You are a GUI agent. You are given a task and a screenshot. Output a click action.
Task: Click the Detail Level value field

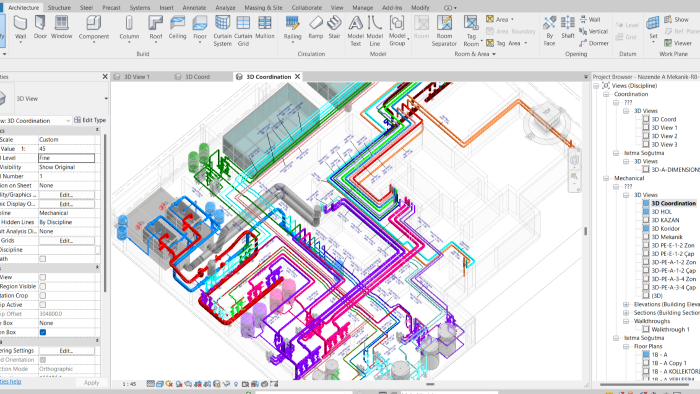67,158
